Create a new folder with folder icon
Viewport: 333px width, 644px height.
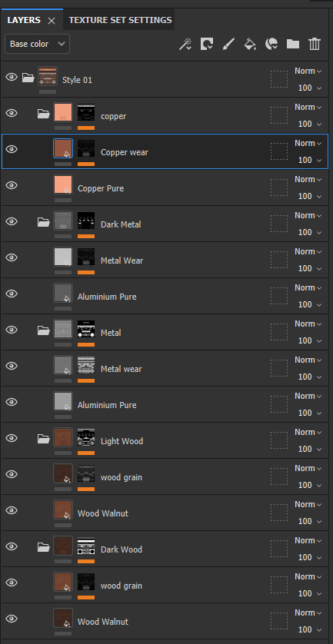(x=293, y=44)
